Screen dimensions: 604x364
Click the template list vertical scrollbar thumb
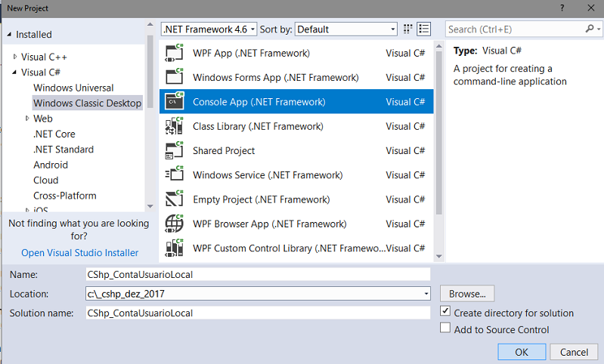tap(438, 132)
